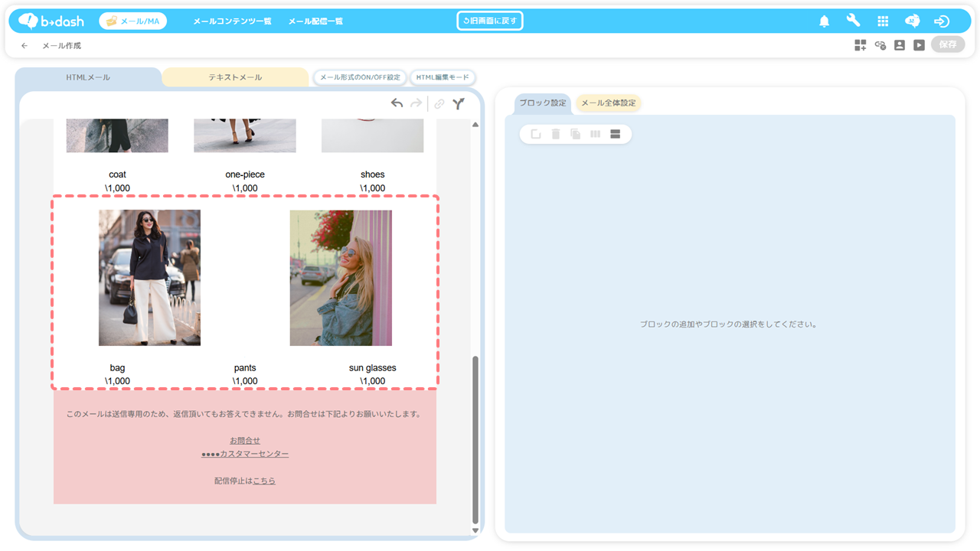The width and height of the screenshot is (980, 551).
Task: Select the sunglasses woman product image
Action: point(341,278)
